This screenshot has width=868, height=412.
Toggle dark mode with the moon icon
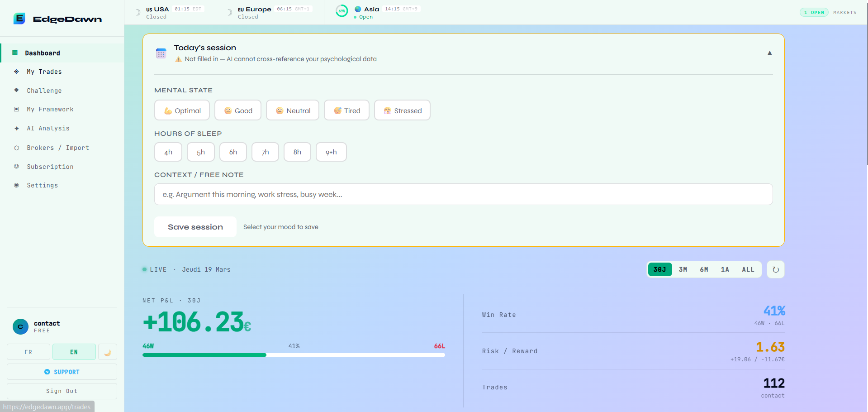tap(108, 352)
